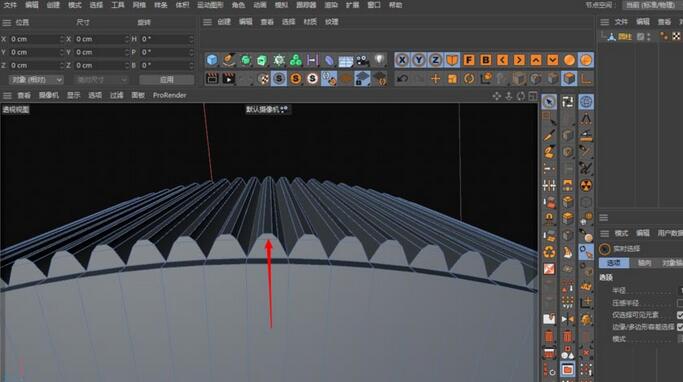
Task: Click the orange right arrow icon
Action: [x=519, y=60]
